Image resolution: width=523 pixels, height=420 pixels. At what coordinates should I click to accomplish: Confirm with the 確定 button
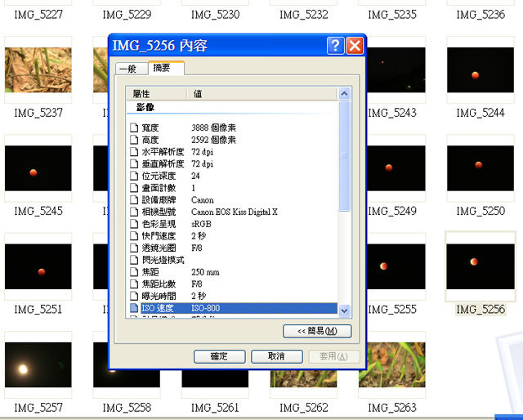(x=220, y=356)
